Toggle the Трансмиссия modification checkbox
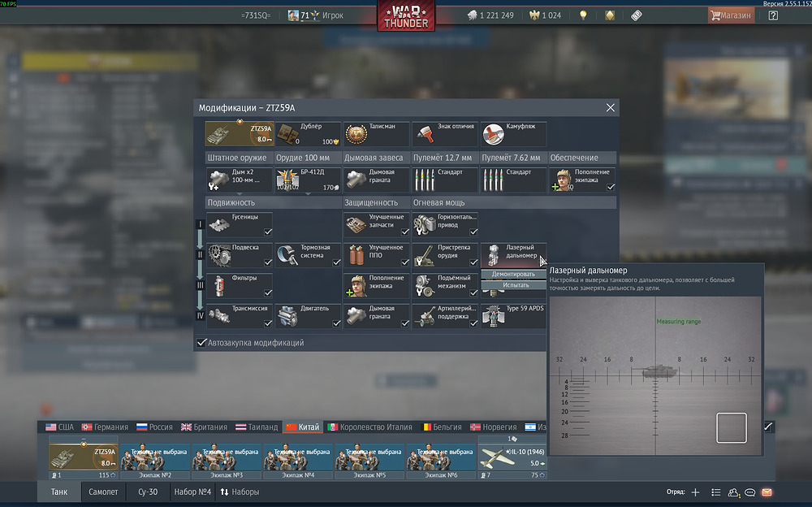Image resolution: width=812 pixels, height=507 pixels. point(268,323)
